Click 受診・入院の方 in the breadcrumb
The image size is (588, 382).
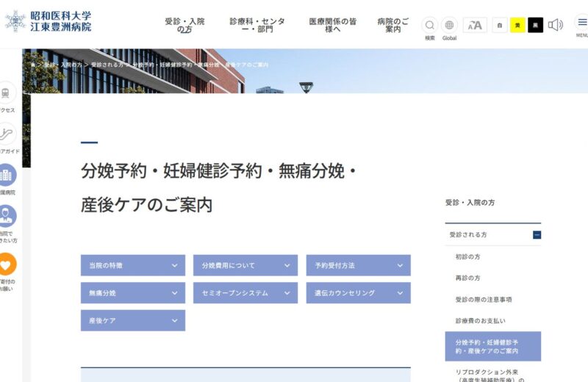tap(63, 65)
